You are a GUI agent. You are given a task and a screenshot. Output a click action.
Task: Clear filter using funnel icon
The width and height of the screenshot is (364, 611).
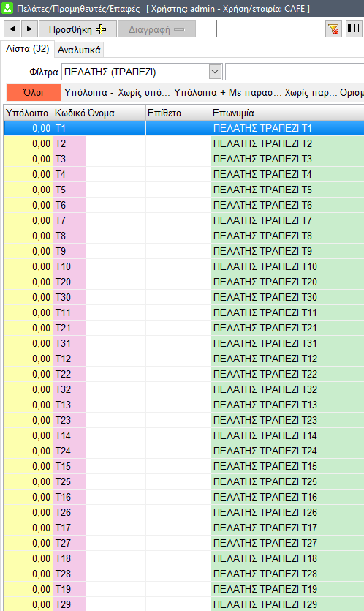click(x=333, y=29)
